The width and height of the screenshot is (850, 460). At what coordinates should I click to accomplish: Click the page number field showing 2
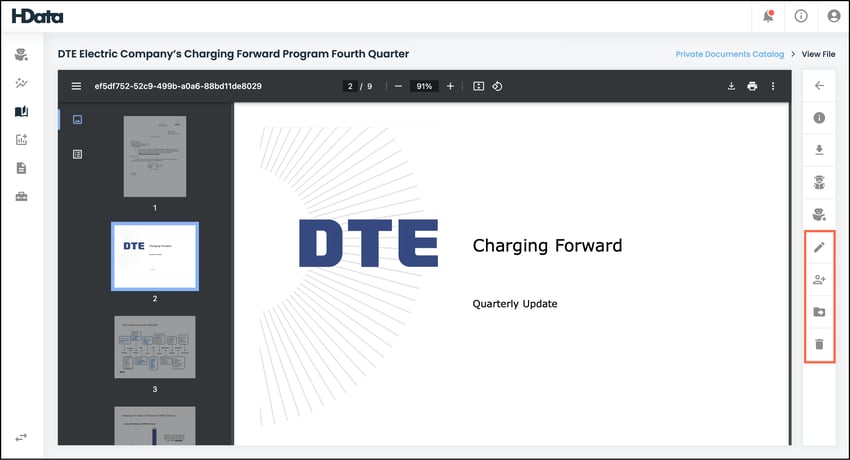[x=350, y=86]
